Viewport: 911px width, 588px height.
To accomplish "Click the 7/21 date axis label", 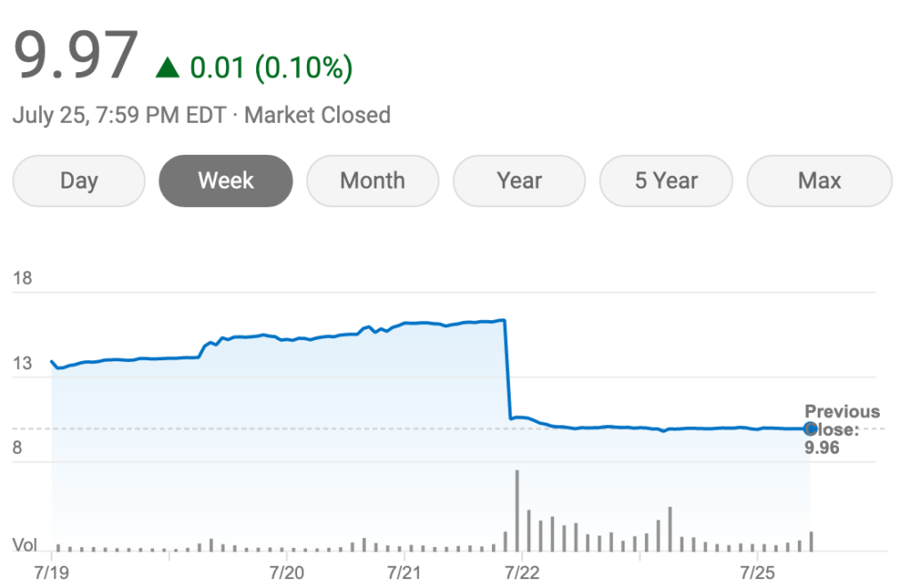I will tap(404, 571).
